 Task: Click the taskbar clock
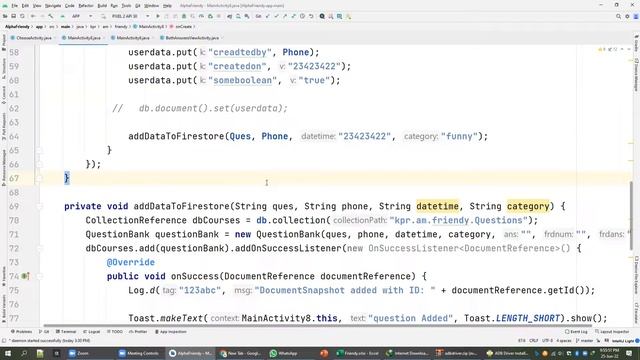[x=610, y=353]
